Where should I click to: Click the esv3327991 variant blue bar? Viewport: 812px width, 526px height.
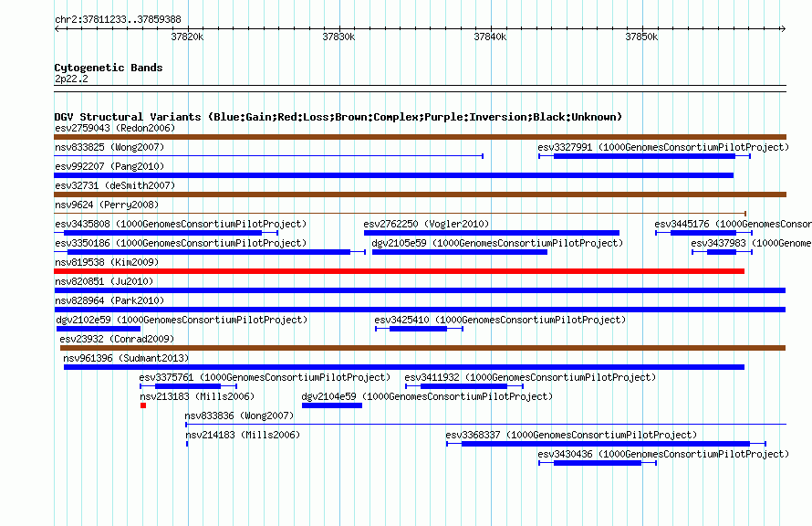644,156
